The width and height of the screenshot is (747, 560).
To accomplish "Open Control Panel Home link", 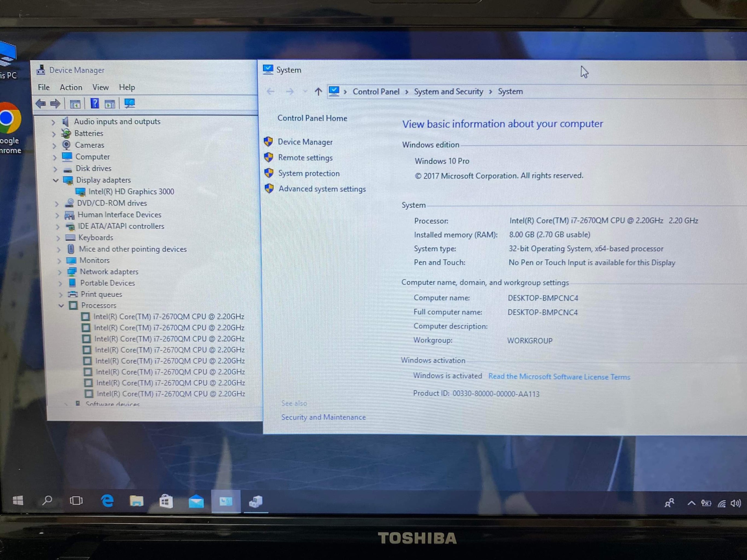I will (x=313, y=118).
